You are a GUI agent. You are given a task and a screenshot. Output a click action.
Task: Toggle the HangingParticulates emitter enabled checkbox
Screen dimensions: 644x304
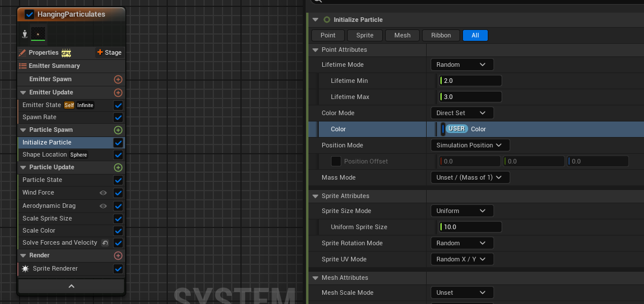(29, 14)
